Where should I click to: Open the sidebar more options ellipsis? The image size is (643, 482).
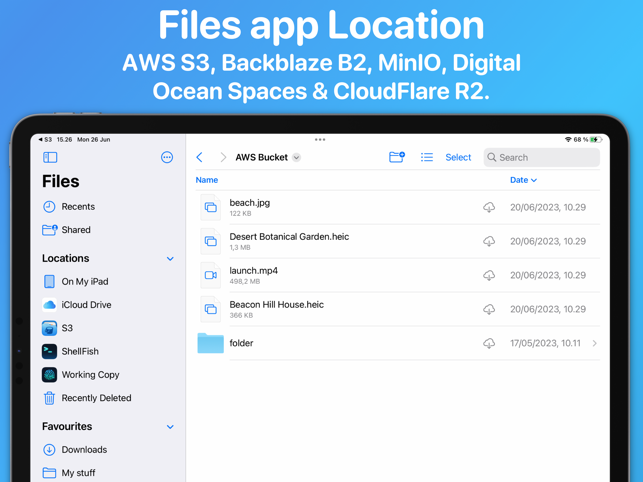click(167, 157)
